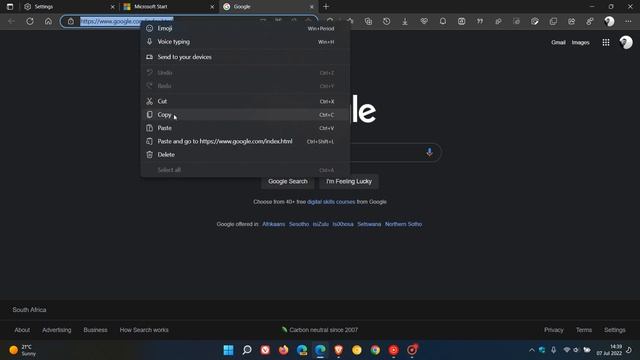Close the Microsoft Start tab
Image resolution: width=640 pixels, height=360 pixels.
tap(212, 7)
